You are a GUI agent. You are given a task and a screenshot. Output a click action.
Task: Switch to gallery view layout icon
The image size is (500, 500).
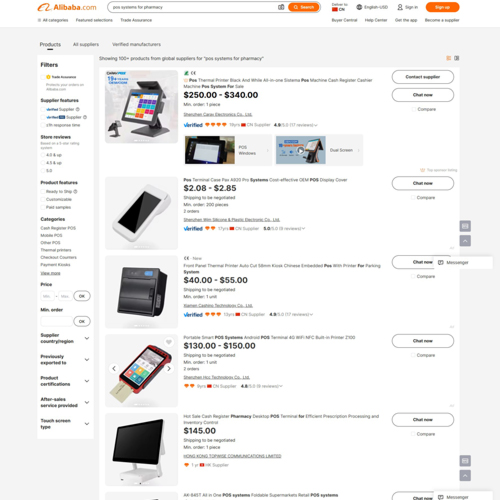click(457, 58)
